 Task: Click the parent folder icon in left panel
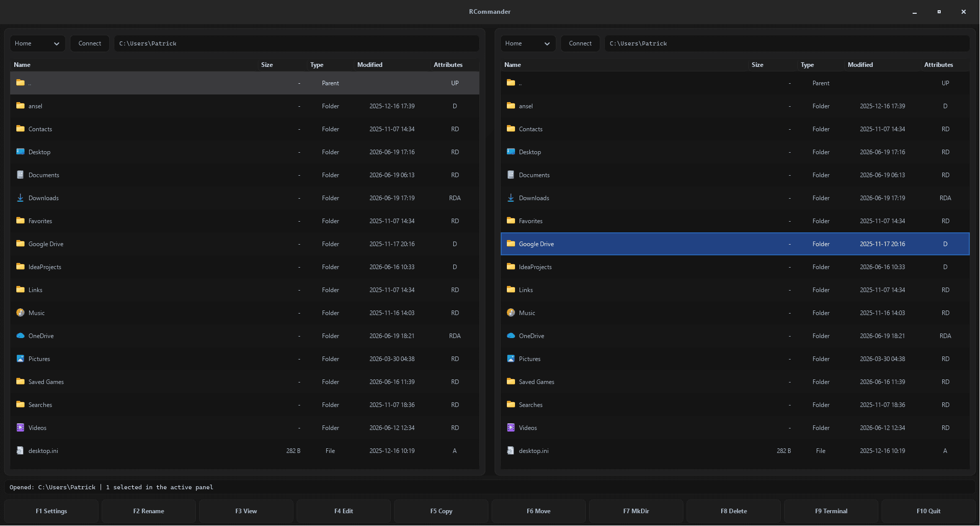coord(20,83)
